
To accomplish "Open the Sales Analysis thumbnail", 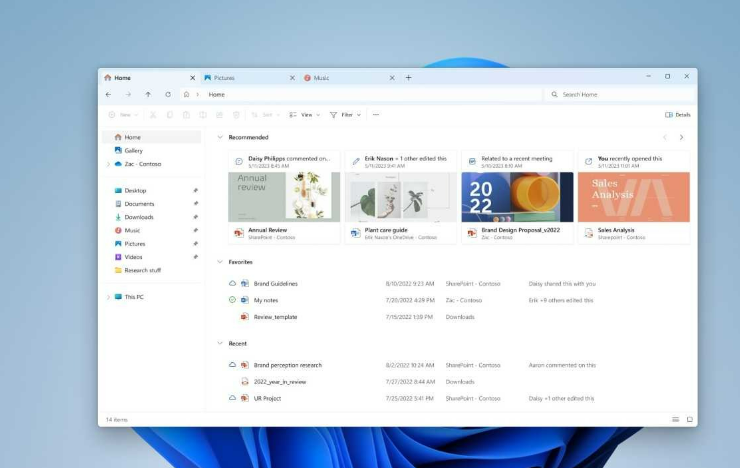I will pos(634,197).
